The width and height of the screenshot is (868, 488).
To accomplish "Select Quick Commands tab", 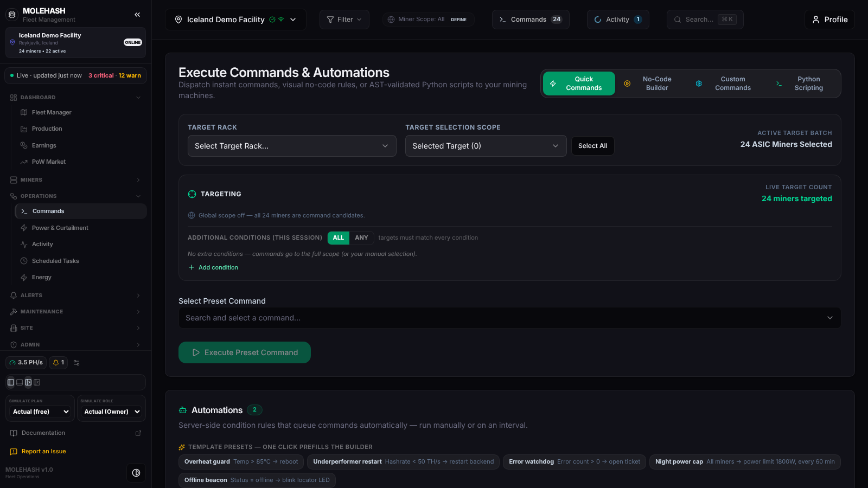I will (x=579, y=84).
